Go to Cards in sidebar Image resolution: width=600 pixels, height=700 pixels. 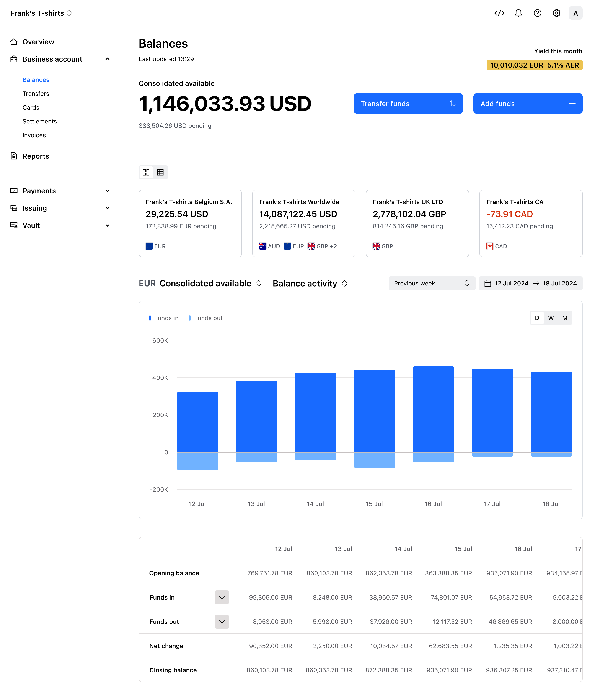point(31,107)
